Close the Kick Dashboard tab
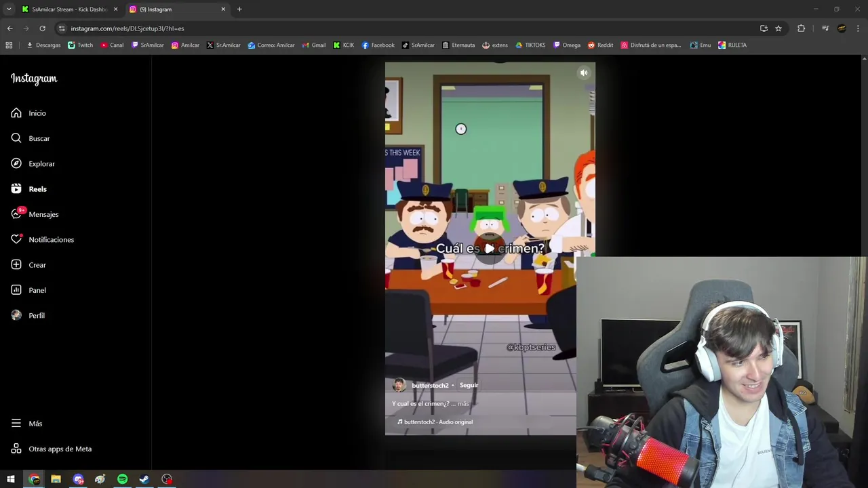The image size is (868, 488). coord(115,9)
